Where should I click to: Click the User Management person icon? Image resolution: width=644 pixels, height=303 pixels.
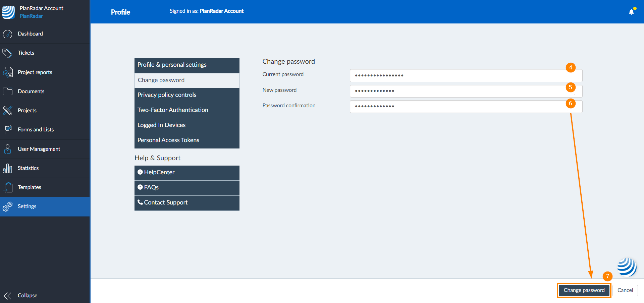click(7, 149)
